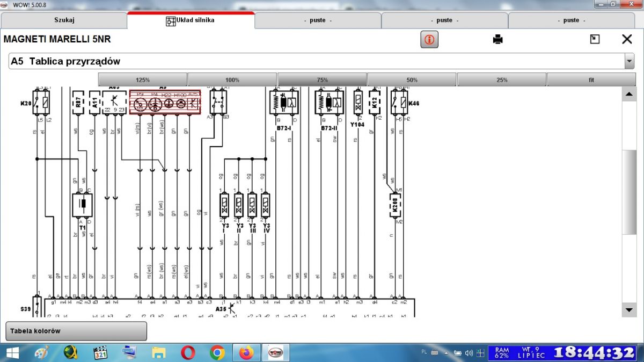
Task: Select the K12 component symbol
Action: click(375, 102)
